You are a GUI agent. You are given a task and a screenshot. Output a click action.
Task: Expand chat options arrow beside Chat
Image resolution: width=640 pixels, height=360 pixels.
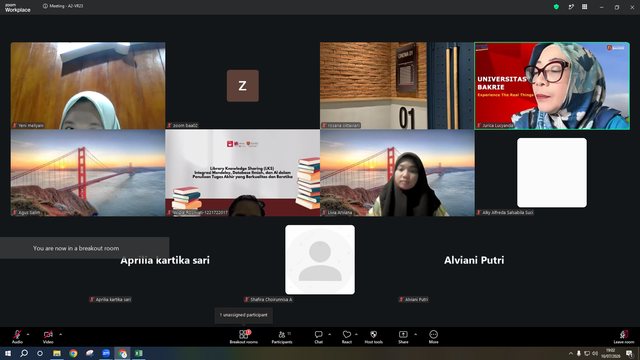(x=329, y=334)
